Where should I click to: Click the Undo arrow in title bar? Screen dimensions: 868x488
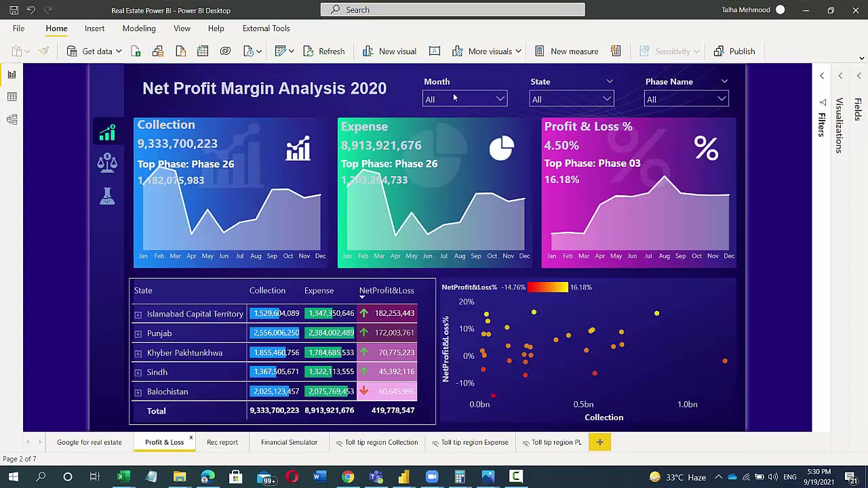pyautogui.click(x=31, y=10)
